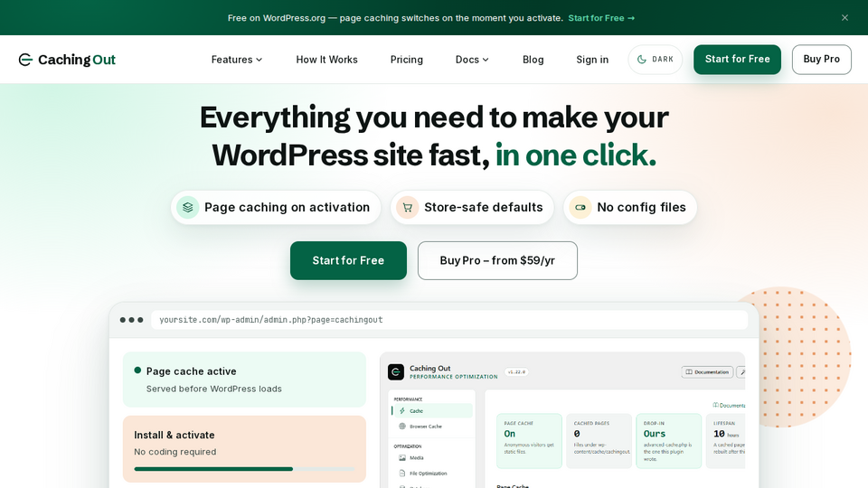Open the How It Works page

pyautogui.click(x=326, y=60)
